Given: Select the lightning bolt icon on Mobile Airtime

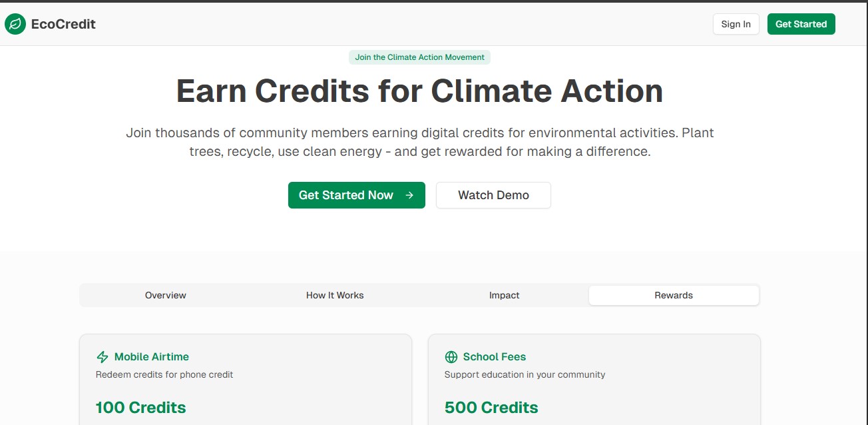Looking at the screenshot, I should 102,356.
